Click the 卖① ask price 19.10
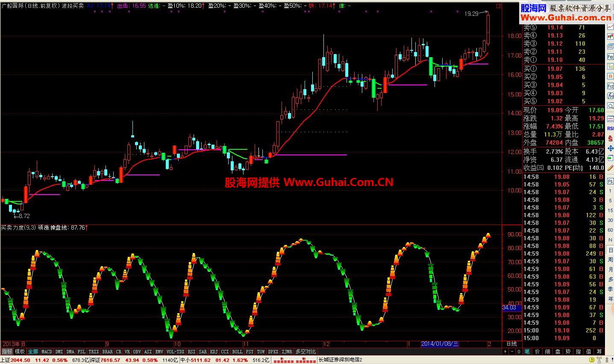The width and height of the screenshot is (614, 364). pos(555,60)
